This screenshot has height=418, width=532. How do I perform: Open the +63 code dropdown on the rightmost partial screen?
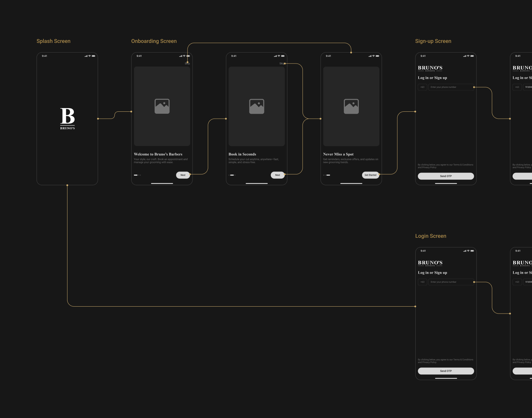(517, 87)
